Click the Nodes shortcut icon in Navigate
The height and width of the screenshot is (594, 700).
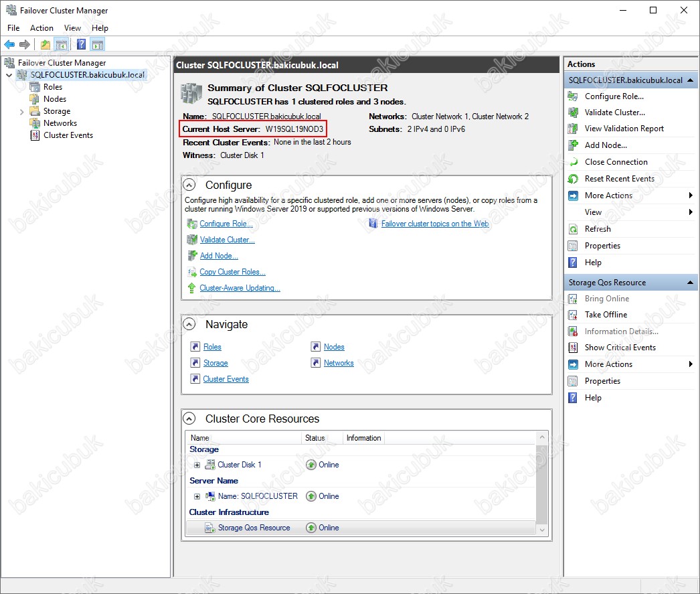[x=316, y=347]
